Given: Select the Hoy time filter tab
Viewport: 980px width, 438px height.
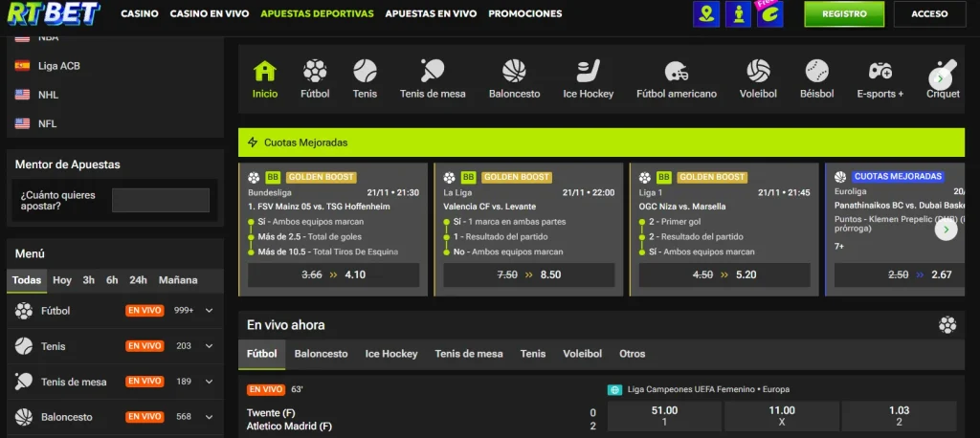Looking at the screenshot, I should pyautogui.click(x=62, y=280).
